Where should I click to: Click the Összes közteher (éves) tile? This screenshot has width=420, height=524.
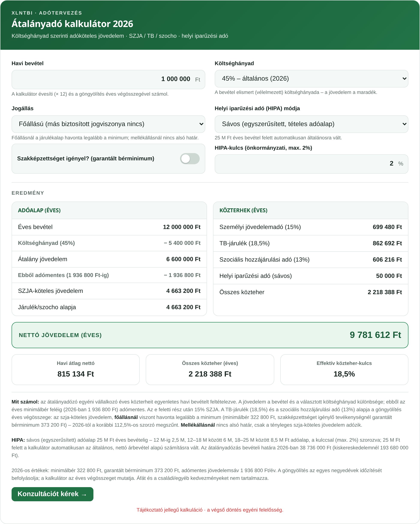210,369
